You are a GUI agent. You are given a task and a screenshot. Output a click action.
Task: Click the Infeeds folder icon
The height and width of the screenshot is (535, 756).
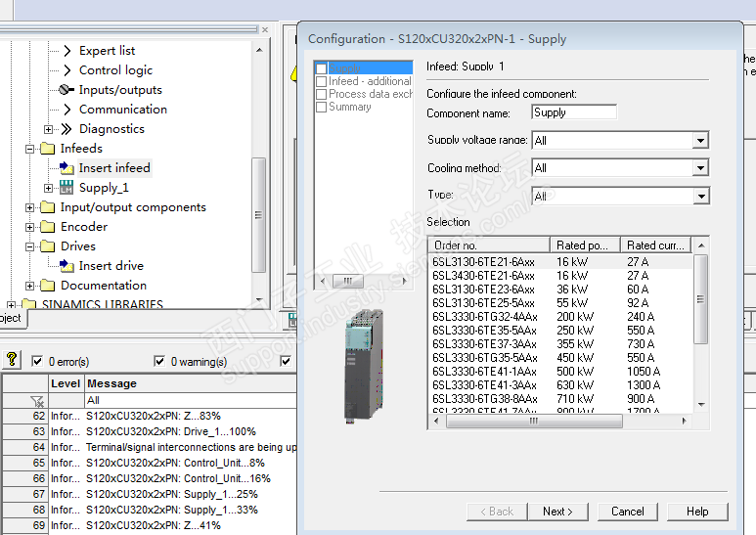[48, 148]
